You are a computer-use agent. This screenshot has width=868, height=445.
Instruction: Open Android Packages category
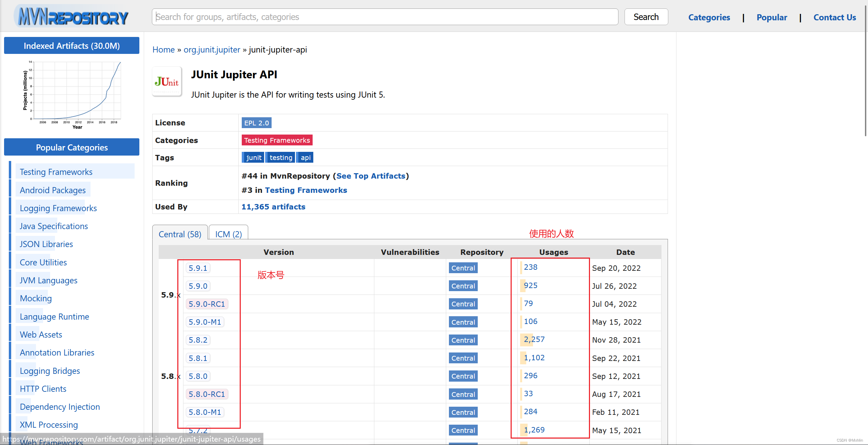pos(53,190)
